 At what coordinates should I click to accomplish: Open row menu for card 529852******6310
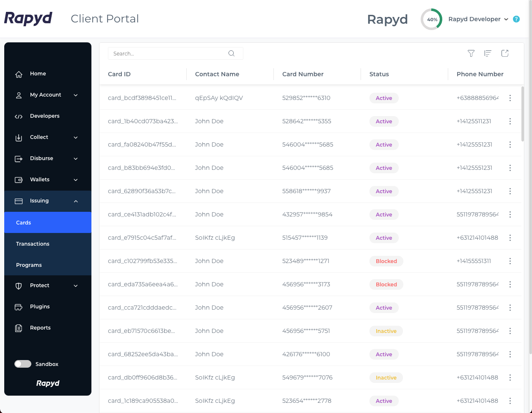(x=510, y=98)
